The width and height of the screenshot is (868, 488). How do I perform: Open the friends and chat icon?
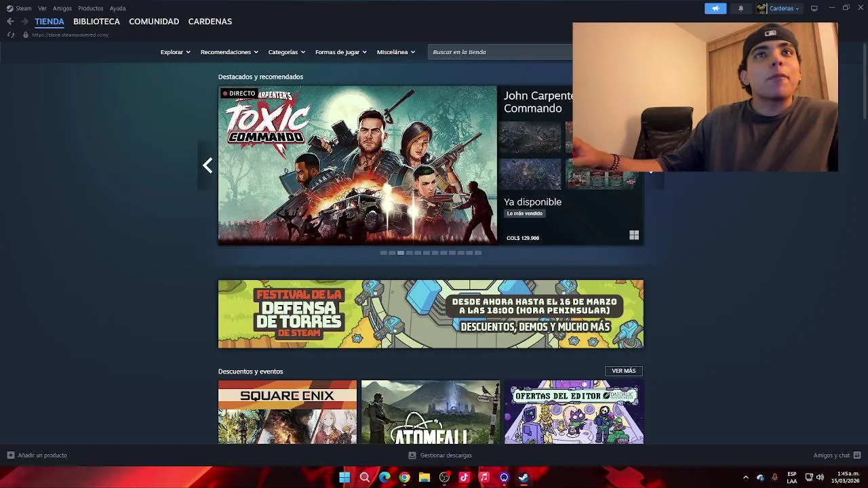point(857,455)
